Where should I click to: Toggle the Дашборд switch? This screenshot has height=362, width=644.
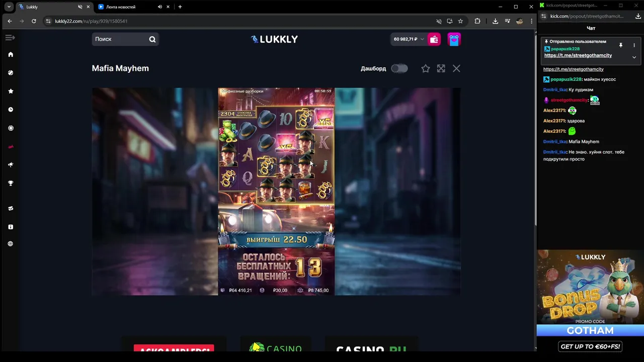399,68
